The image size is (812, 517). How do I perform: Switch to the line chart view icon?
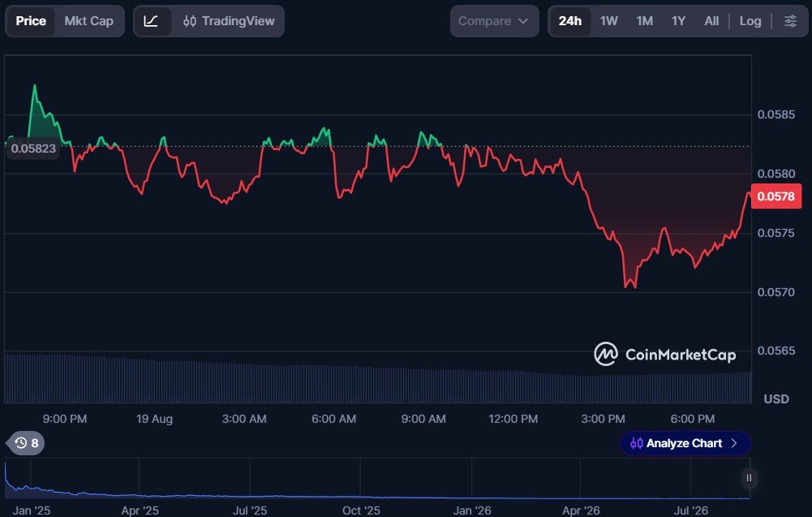pos(151,21)
